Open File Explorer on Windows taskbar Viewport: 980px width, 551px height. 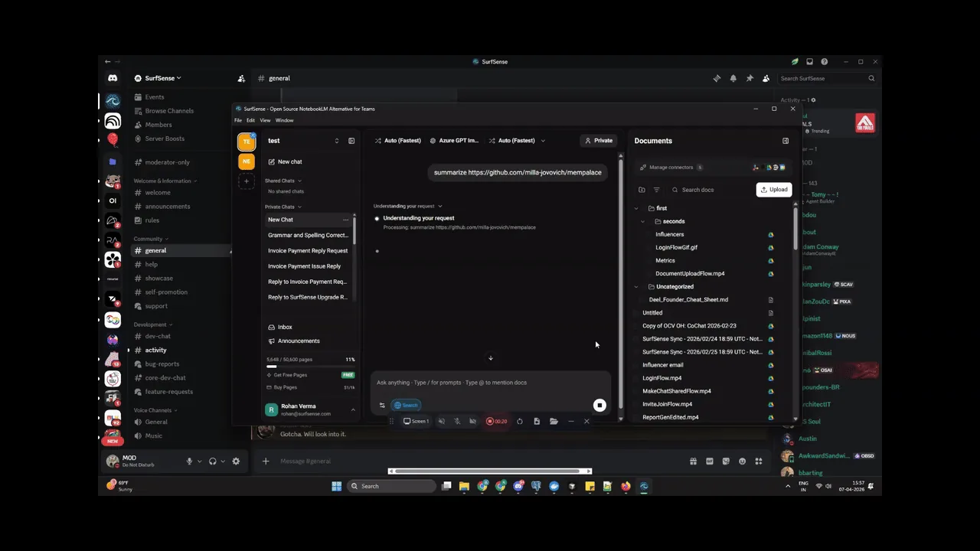tap(464, 486)
